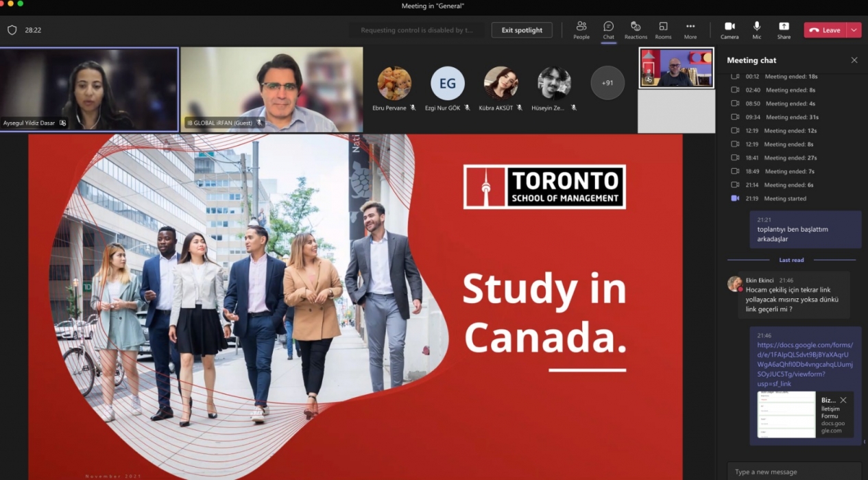Image resolution: width=868 pixels, height=480 pixels.
Task: Open More actions menu
Action: click(690, 30)
